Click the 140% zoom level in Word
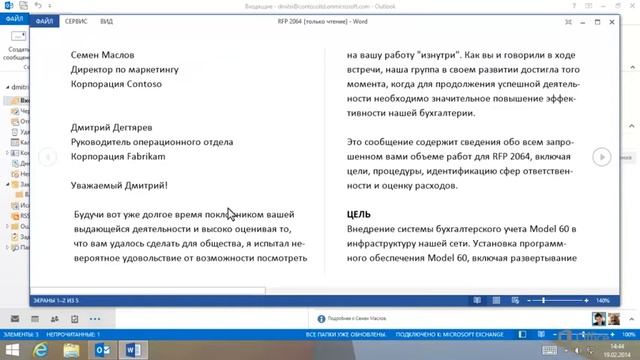 pos(602,300)
